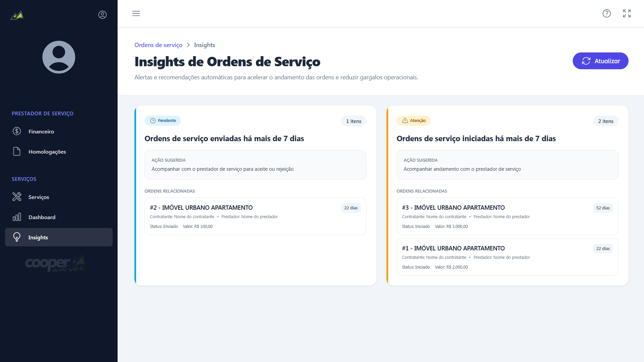
Task: Open the help question mark icon
Action: pos(607,13)
